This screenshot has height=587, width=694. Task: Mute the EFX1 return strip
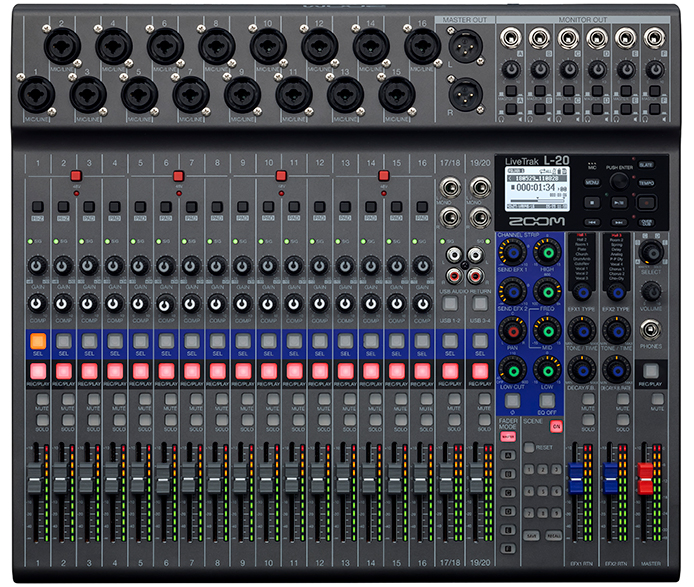click(x=589, y=399)
